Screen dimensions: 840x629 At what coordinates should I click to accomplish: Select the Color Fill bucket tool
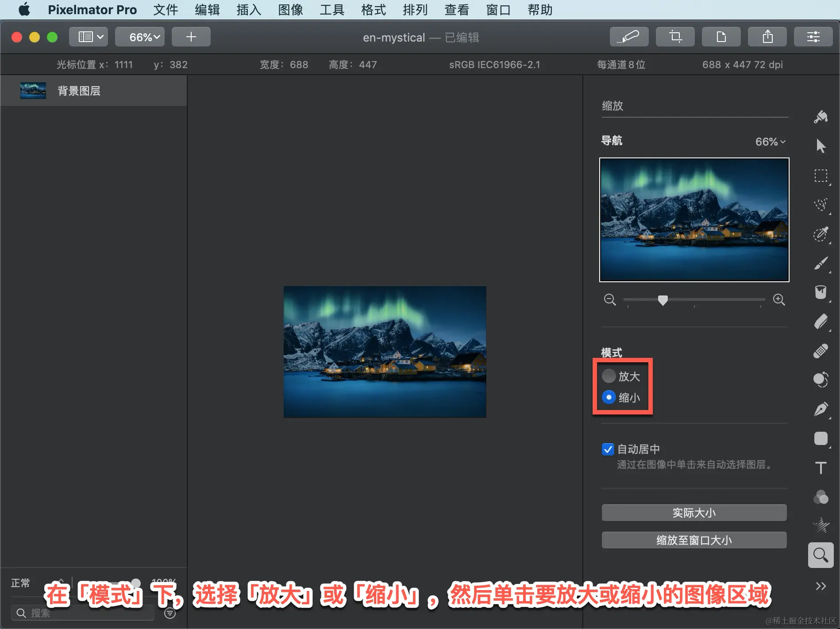click(x=821, y=292)
